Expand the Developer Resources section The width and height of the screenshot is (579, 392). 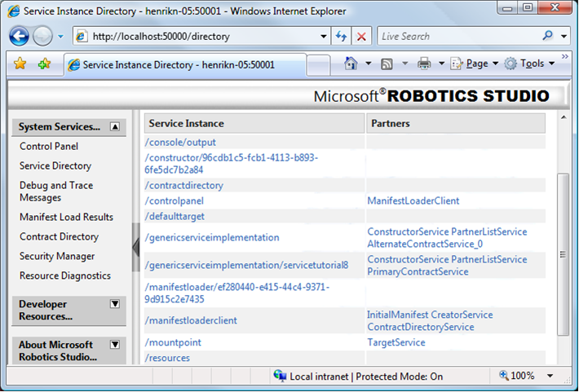click(115, 304)
